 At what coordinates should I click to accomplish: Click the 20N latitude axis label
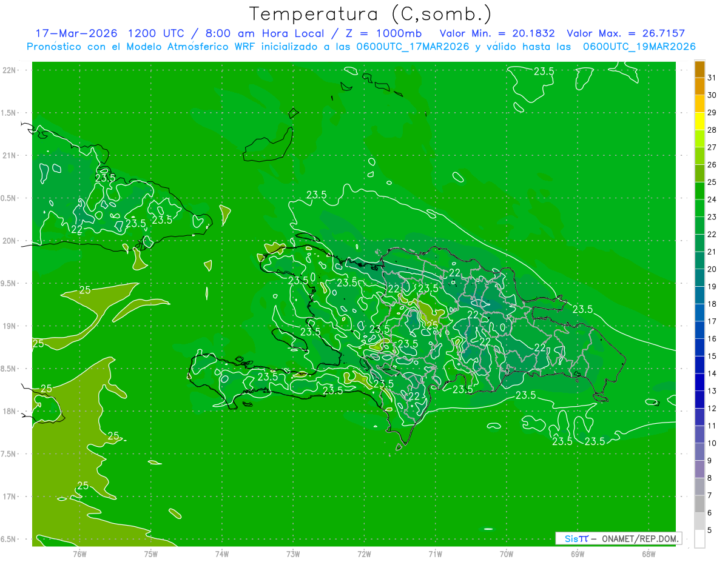click(x=10, y=241)
